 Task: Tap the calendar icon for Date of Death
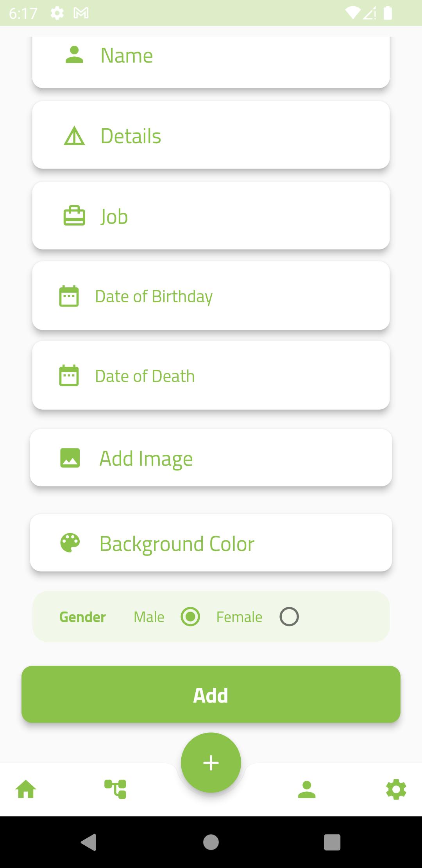[69, 376]
